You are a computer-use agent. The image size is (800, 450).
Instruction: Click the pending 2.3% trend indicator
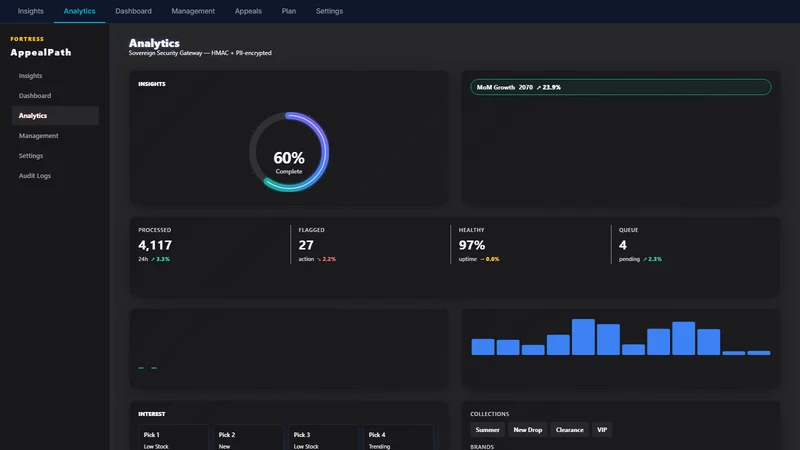click(x=652, y=259)
